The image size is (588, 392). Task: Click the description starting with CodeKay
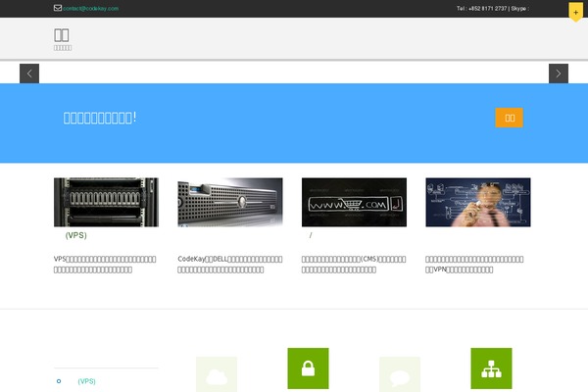(x=230, y=264)
